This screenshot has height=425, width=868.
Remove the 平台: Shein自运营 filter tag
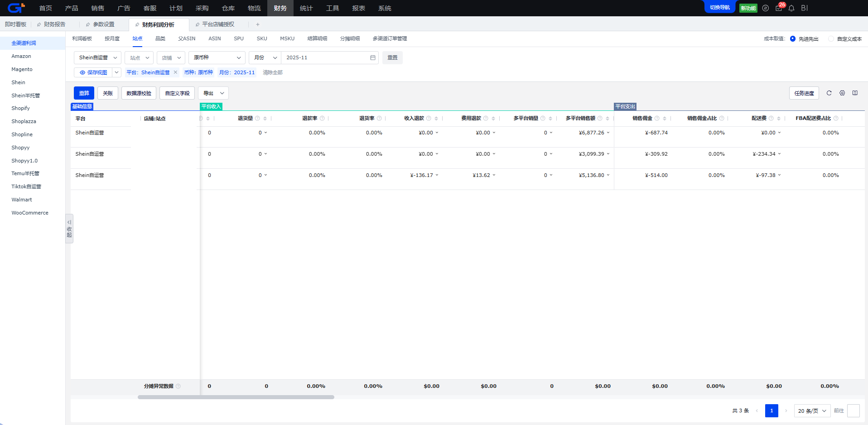175,72
